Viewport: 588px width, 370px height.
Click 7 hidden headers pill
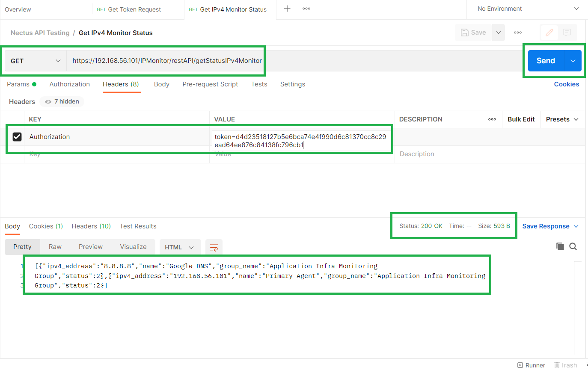point(62,102)
